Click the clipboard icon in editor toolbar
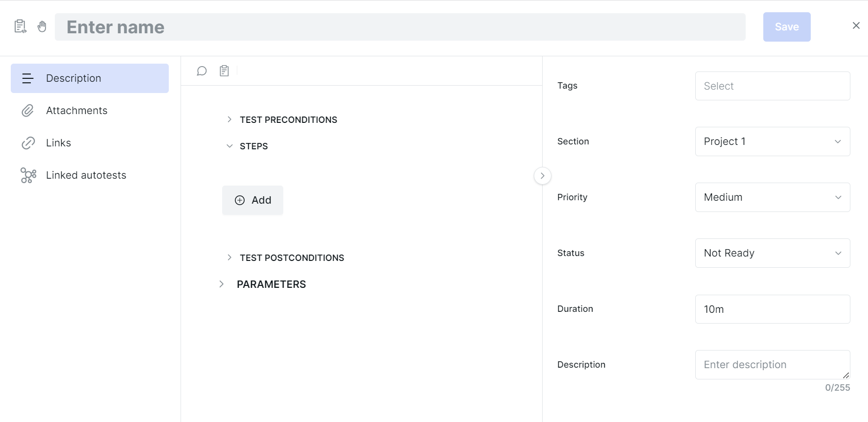868x422 pixels. (x=224, y=71)
